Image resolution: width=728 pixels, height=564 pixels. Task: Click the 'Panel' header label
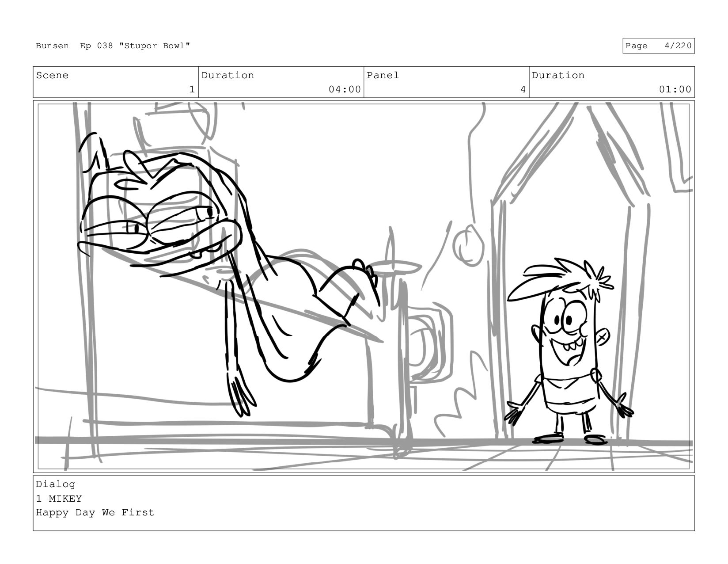click(383, 76)
